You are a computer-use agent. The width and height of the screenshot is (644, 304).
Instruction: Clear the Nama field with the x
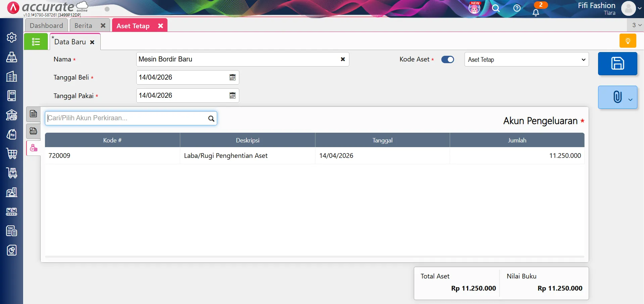(343, 59)
